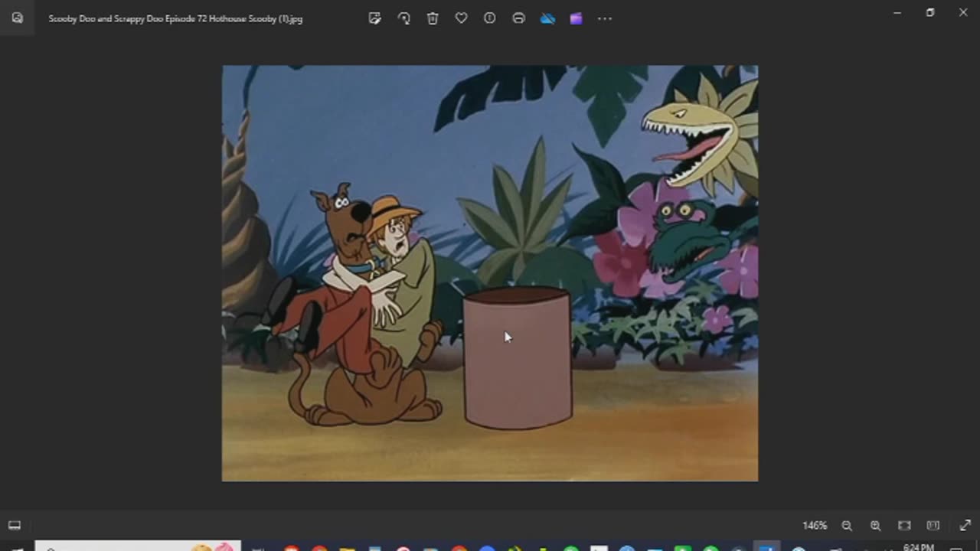
Task: Toggle the filmstrip view icon
Action: 15,525
